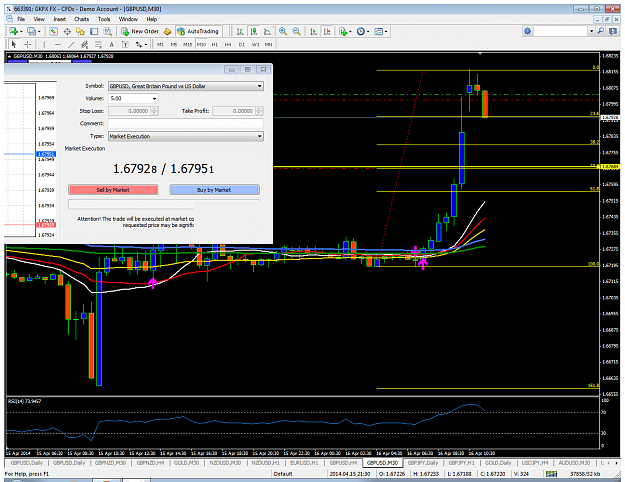Viewport: 625px width, 482px height.
Task: Switch timeframe to H4
Action: click(228, 45)
